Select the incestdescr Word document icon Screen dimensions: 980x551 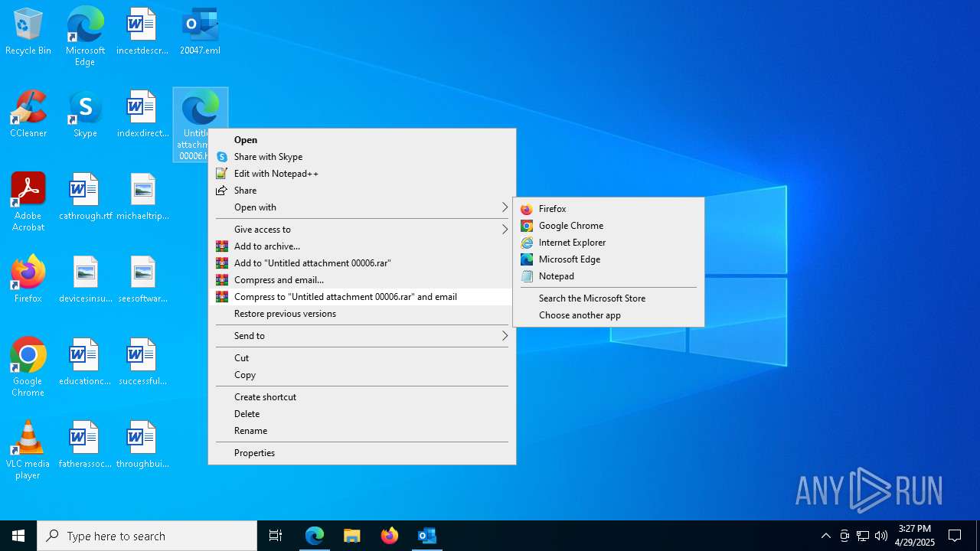click(142, 32)
